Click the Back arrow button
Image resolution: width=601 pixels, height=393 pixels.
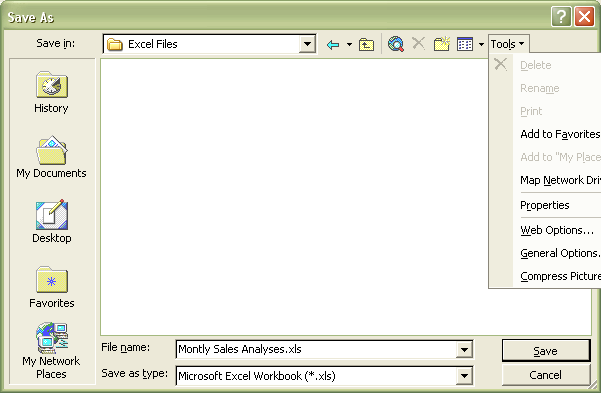pyautogui.click(x=333, y=44)
